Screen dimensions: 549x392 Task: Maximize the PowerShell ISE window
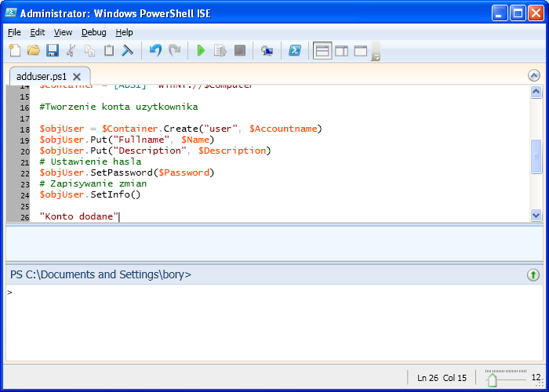(518, 13)
